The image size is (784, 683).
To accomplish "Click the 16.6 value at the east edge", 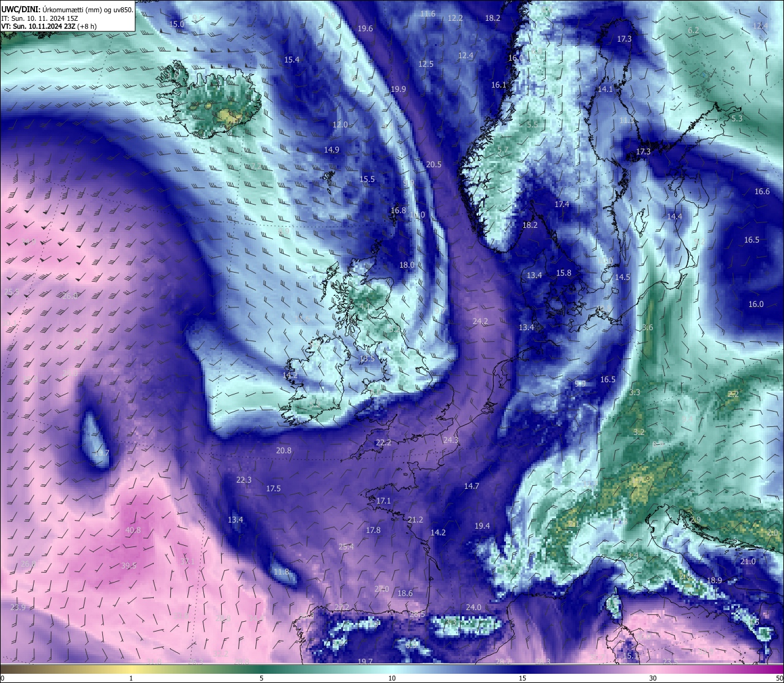I will [762, 192].
